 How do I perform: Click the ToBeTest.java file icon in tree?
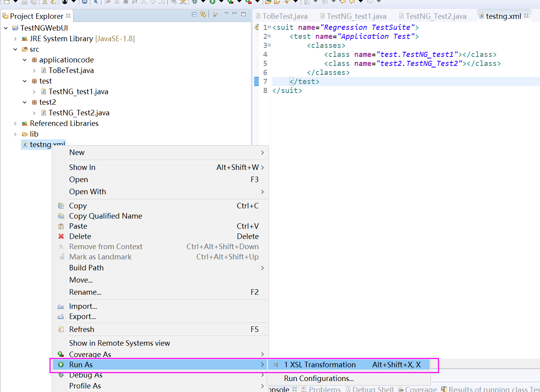point(44,70)
